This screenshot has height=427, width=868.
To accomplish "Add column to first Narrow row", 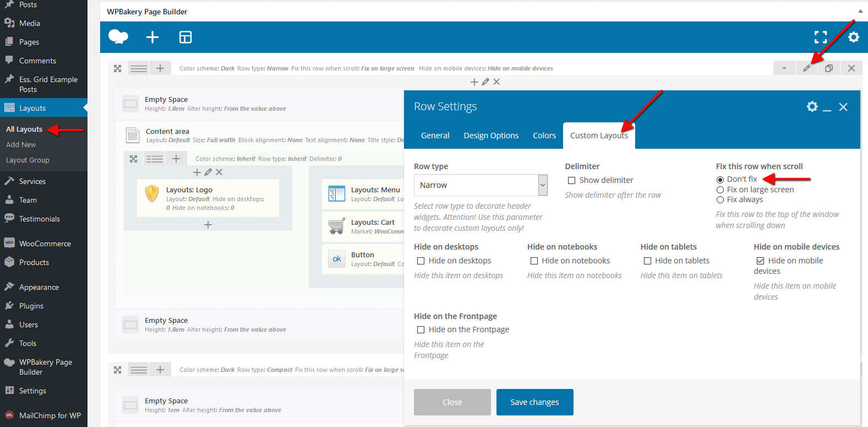I will coord(160,68).
